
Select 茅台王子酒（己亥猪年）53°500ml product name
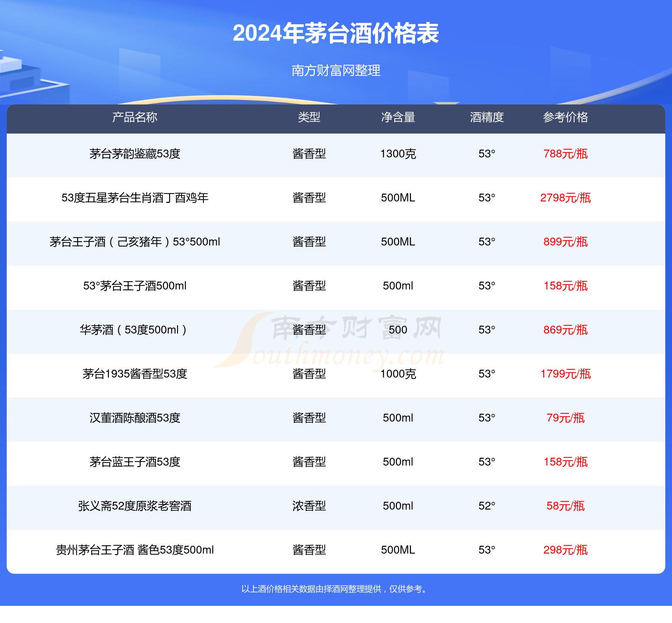tap(135, 242)
